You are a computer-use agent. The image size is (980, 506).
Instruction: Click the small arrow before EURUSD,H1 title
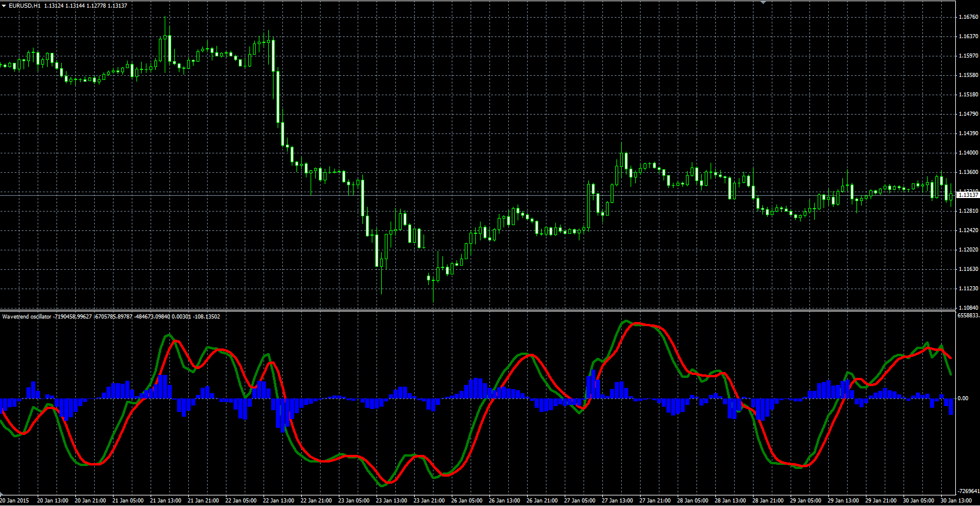[x=4, y=5]
